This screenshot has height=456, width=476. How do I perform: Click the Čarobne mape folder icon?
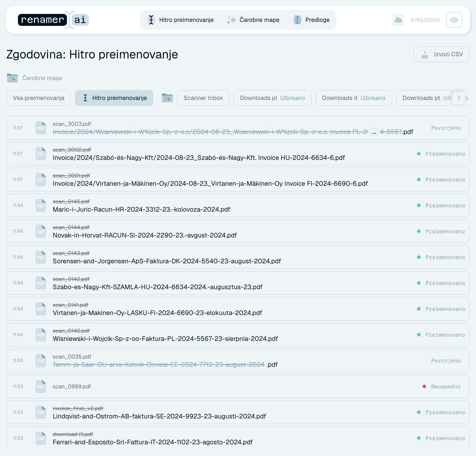click(12, 78)
